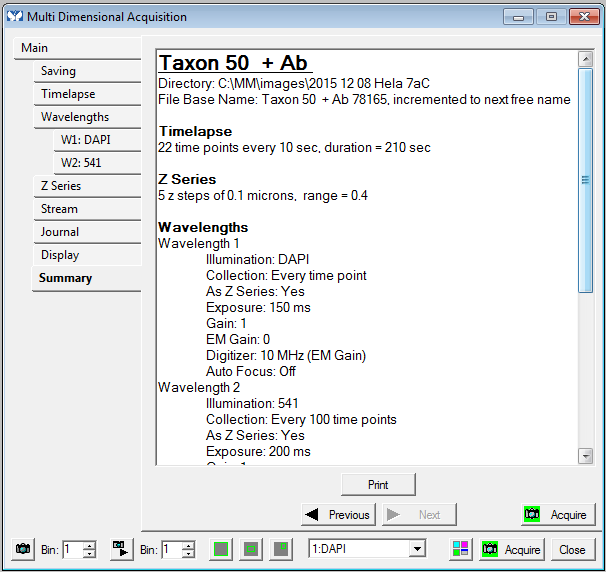Open the Journal tab
Viewport: 606px width, 572px height.
87,232
